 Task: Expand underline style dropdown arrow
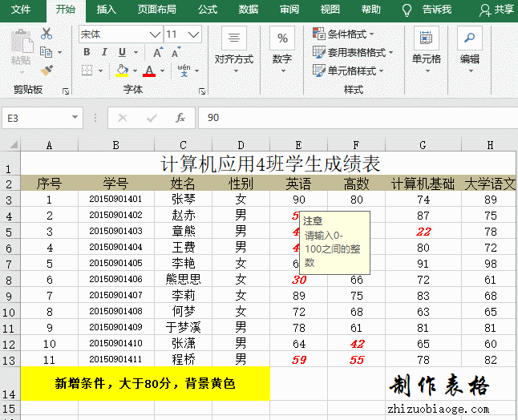tap(136, 52)
